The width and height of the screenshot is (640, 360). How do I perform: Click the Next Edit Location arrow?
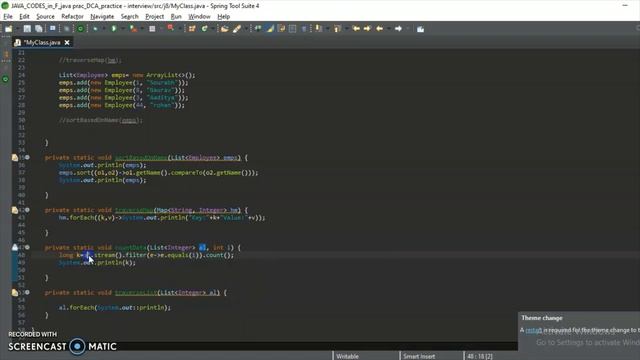pos(367,29)
